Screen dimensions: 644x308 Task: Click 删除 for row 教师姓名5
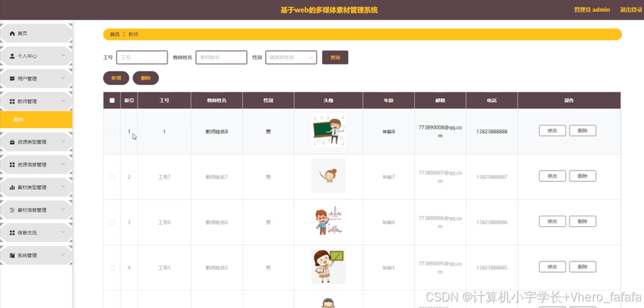click(582, 266)
